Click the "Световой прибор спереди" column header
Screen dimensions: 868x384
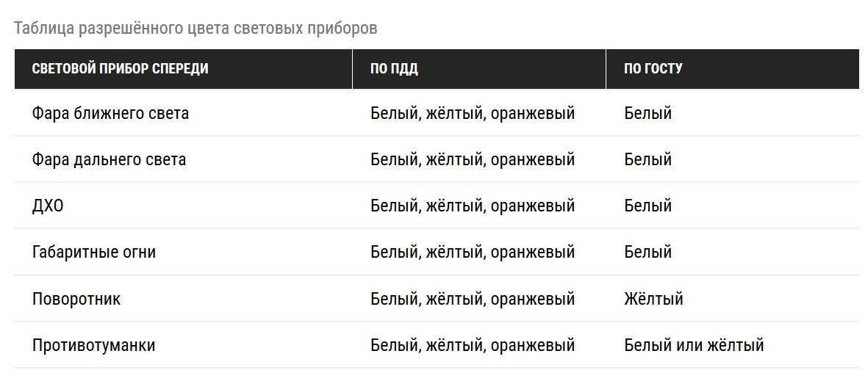click(120, 69)
